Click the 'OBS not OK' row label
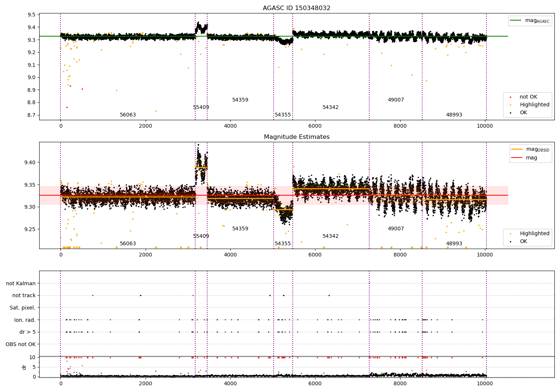Screen dimensions: 560x392 21,344
